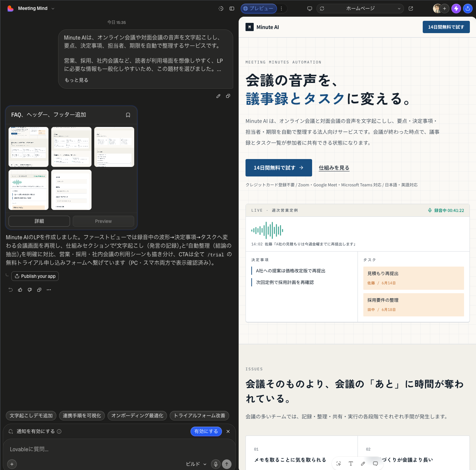Image resolution: width=476 pixels, height=470 pixels.
Task: Select the オンボーディング最適化 suggestion
Action: [137, 416]
